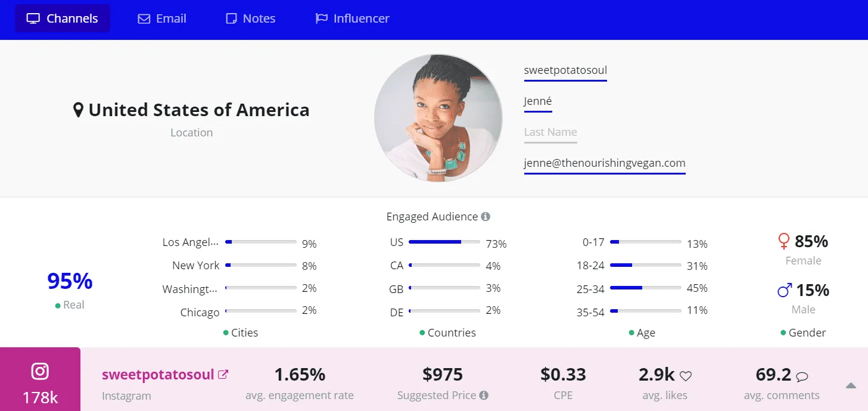
Task: Click the Instagram logo icon
Action: tap(40, 371)
